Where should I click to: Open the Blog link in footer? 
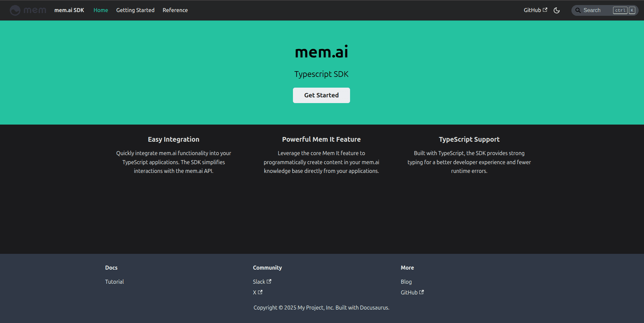pos(406,282)
